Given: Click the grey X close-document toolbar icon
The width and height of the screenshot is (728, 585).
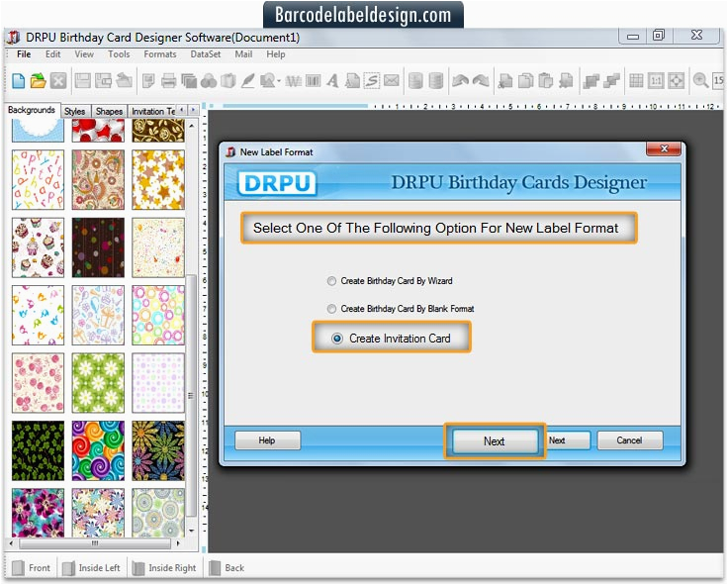Looking at the screenshot, I should click(58, 81).
